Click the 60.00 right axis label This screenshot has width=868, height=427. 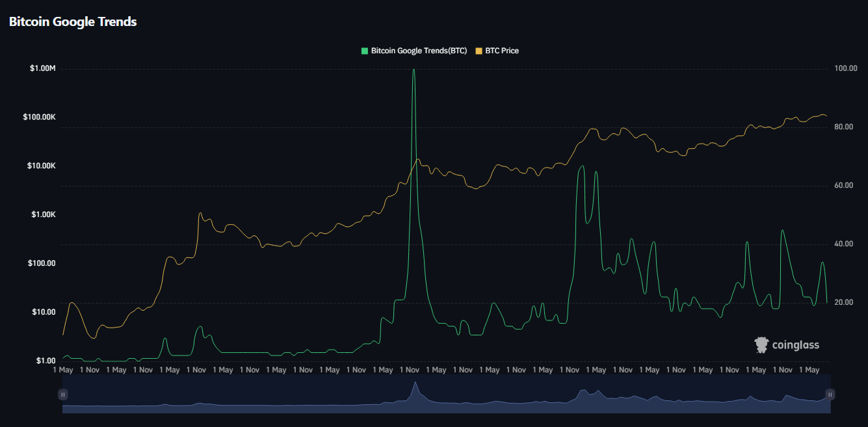[844, 185]
